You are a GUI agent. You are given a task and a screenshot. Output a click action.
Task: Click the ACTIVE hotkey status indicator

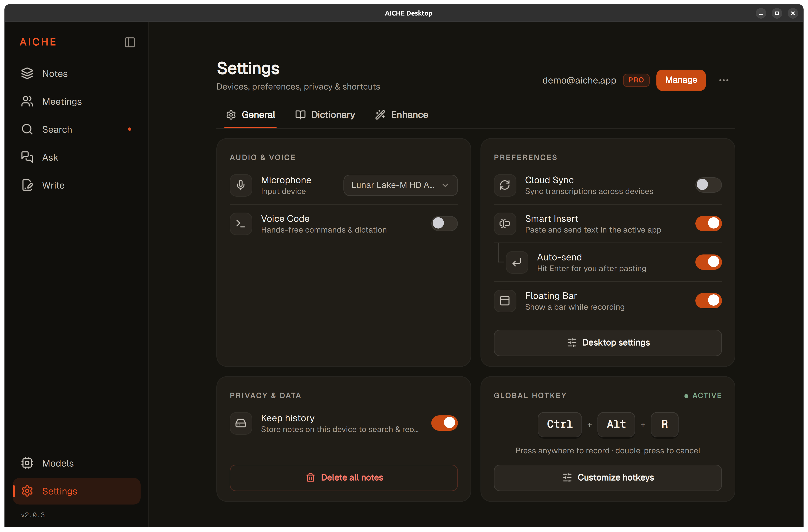click(x=703, y=396)
